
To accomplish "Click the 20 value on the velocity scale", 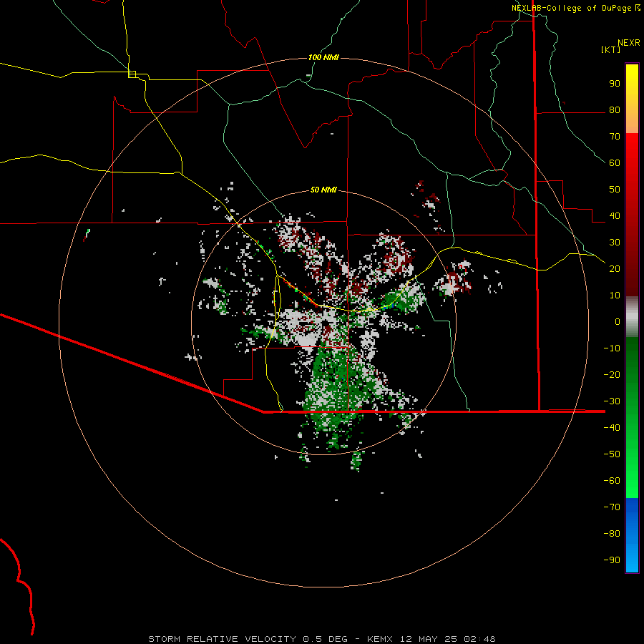I will pos(615,269).
